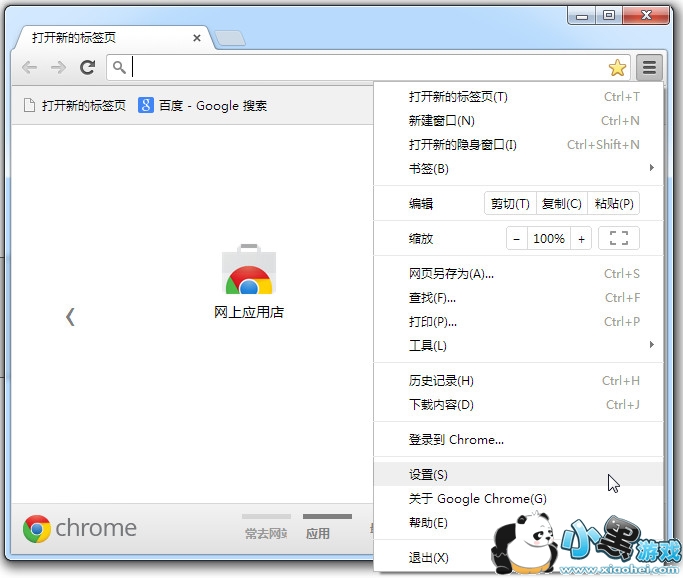Screen dimensions: 683x578
Task: Choose 查找(F)... from menu
Action: pos(518,298)
